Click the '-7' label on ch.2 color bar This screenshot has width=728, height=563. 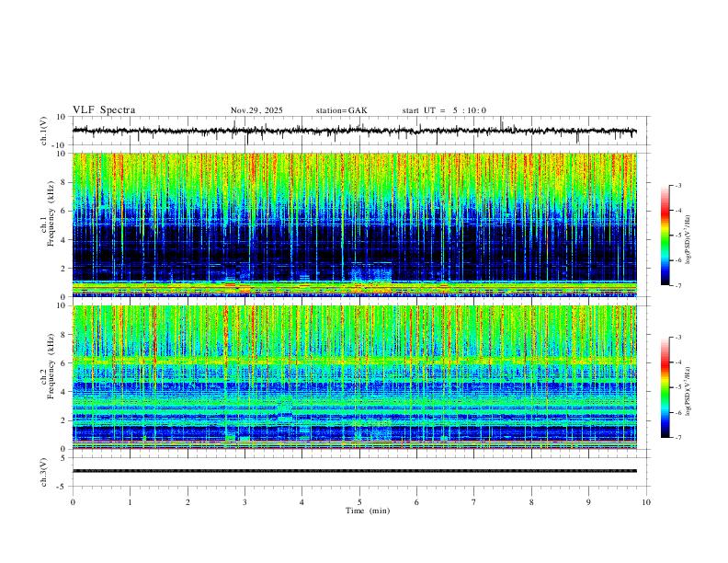(677, 438)
